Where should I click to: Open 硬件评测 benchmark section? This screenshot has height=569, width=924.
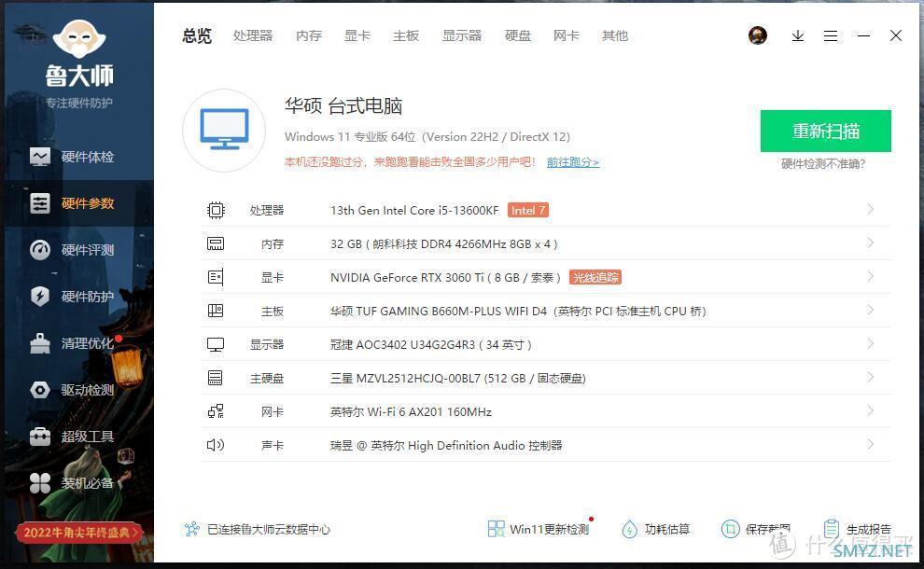[x=72, y=250]
